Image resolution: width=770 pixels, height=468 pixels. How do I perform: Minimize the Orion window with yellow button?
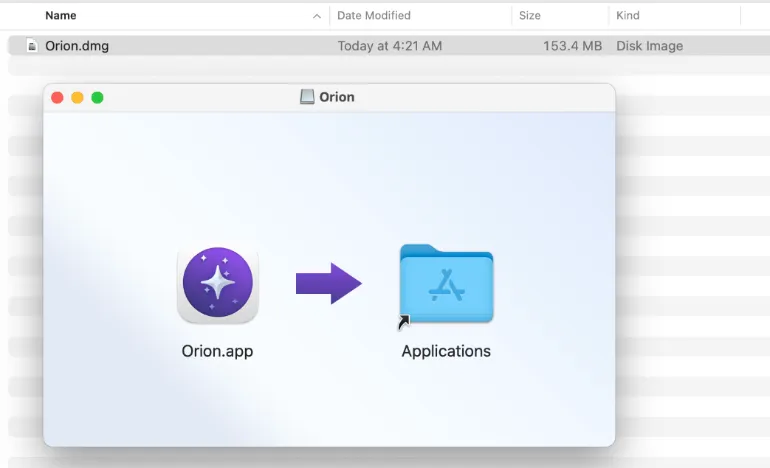tap(77, 98)
